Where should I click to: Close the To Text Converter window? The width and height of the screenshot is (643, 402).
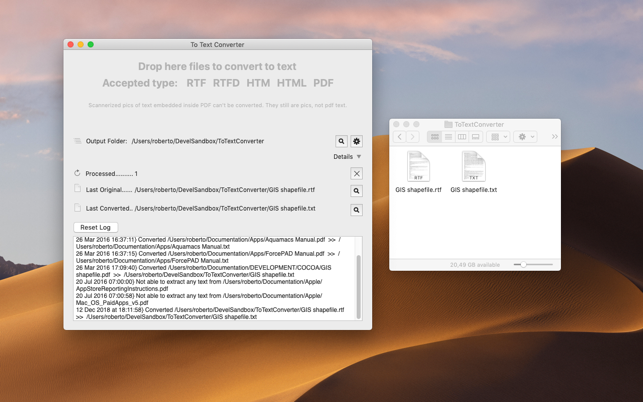pyautogui.click(x=71, y=44)
